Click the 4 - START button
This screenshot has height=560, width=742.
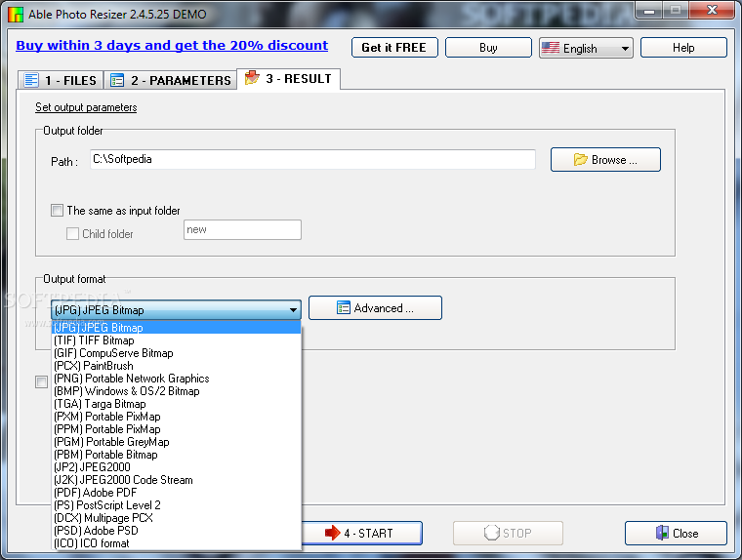pos(361,533)
